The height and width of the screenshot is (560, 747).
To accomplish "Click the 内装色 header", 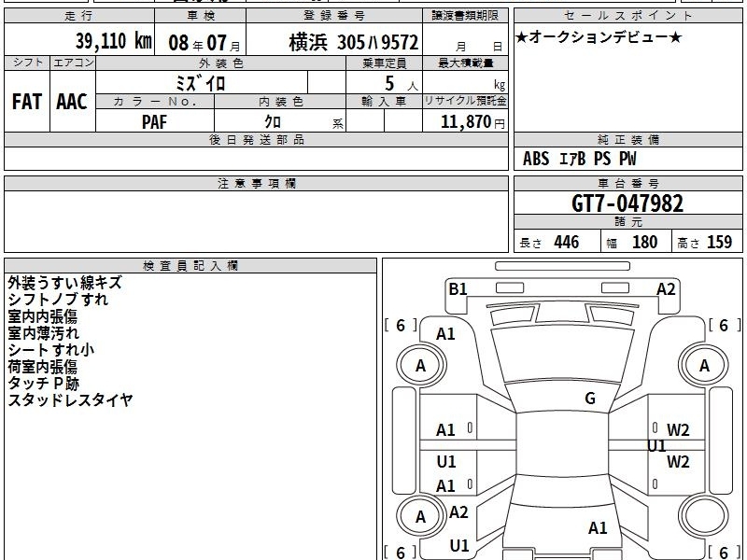I will click(280, 102).
